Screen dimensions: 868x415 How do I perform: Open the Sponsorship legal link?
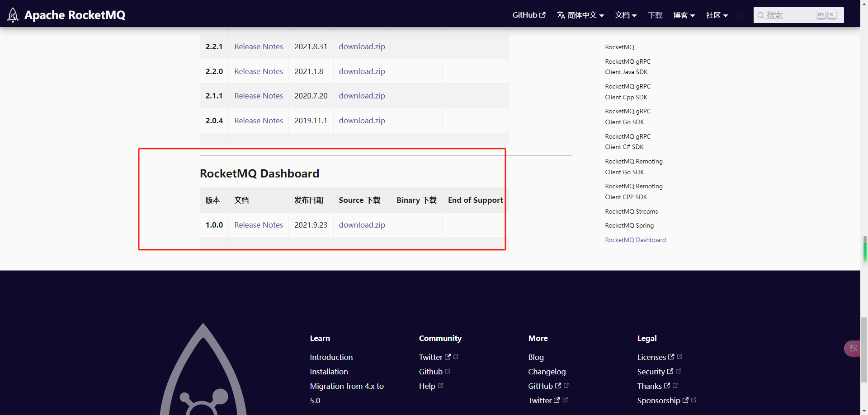[663, 401]
